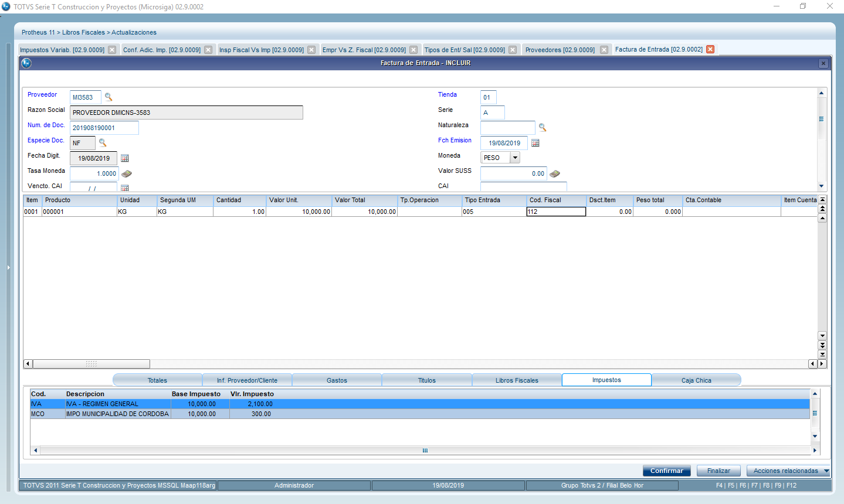
Task: Close the Factura de Entrada INCLUIR dialog
Action: 823,63
